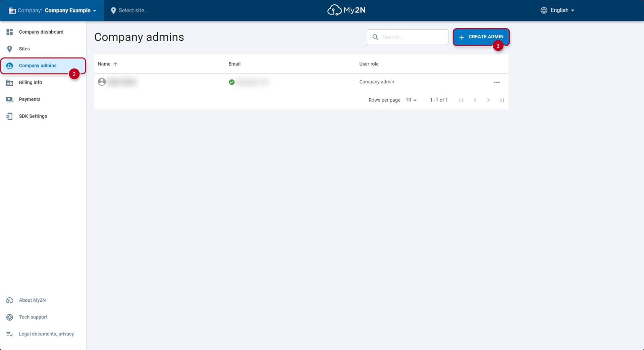This screenshot has width=644, height=350.
Task: Click the globe language icon
Action: coord(544,10)
